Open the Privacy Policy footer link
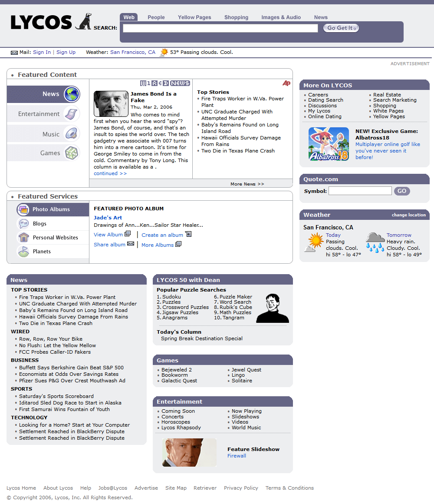This screenshot has width=434, height=504. coord(241,488)
